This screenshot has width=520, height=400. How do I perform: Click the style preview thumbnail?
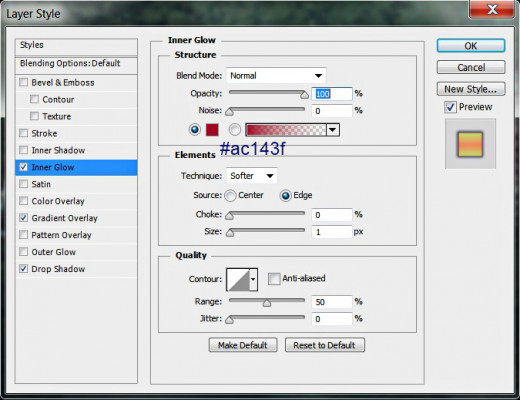[470, 144]
